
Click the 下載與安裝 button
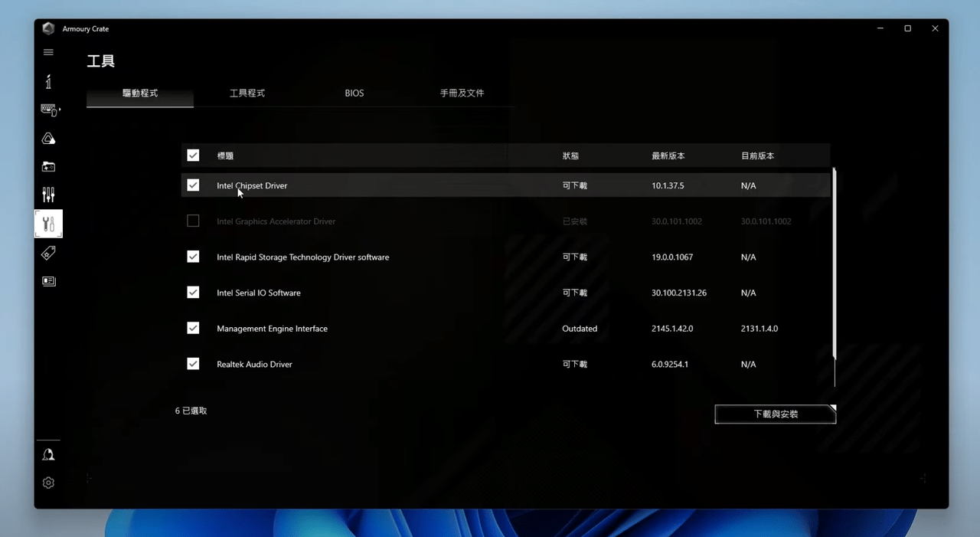776,414
